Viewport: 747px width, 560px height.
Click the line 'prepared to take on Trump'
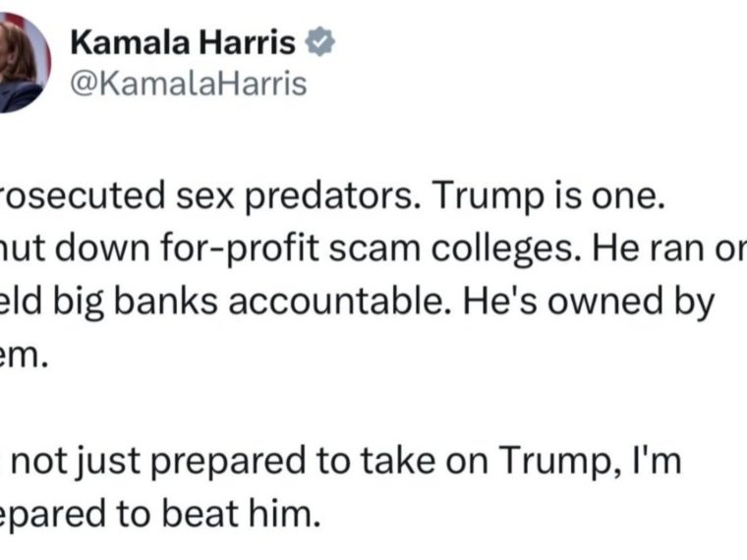341,462
